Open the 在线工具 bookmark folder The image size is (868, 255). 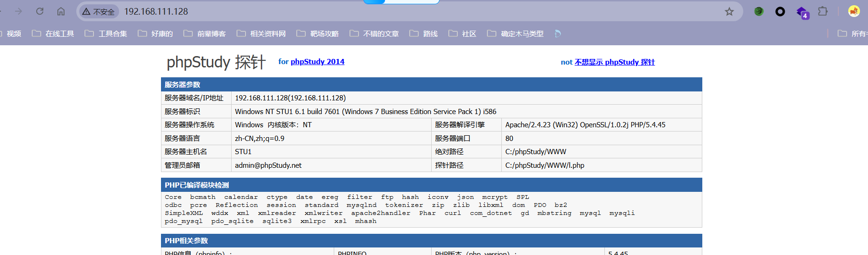tap(53, 33)
